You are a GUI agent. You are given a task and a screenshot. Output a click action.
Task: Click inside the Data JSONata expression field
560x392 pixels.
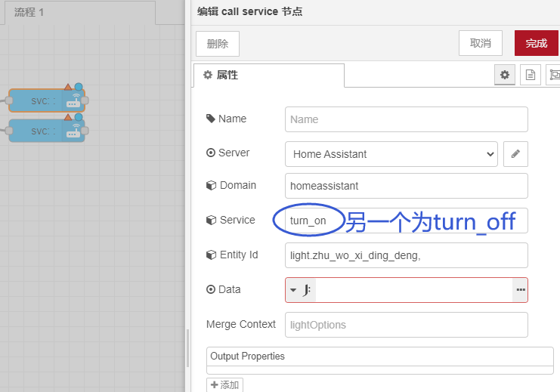pyautogui.click(x=414, y=290)
